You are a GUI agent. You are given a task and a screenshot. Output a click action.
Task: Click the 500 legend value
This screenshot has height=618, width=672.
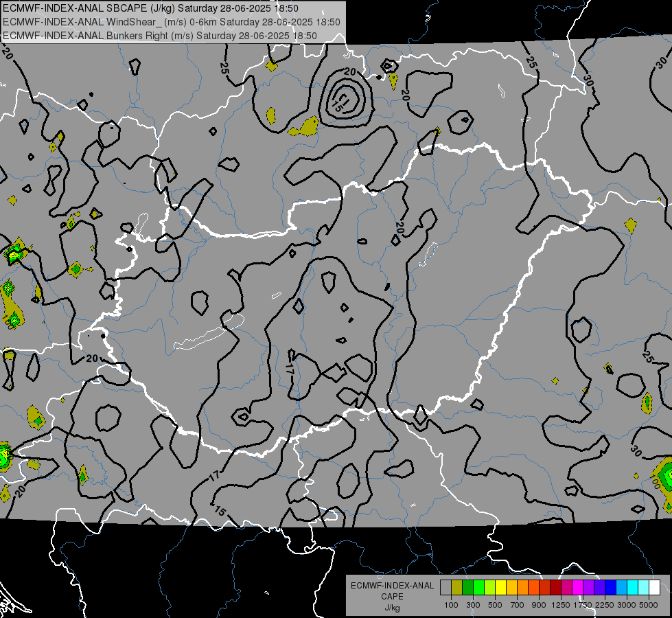(495, 605)
